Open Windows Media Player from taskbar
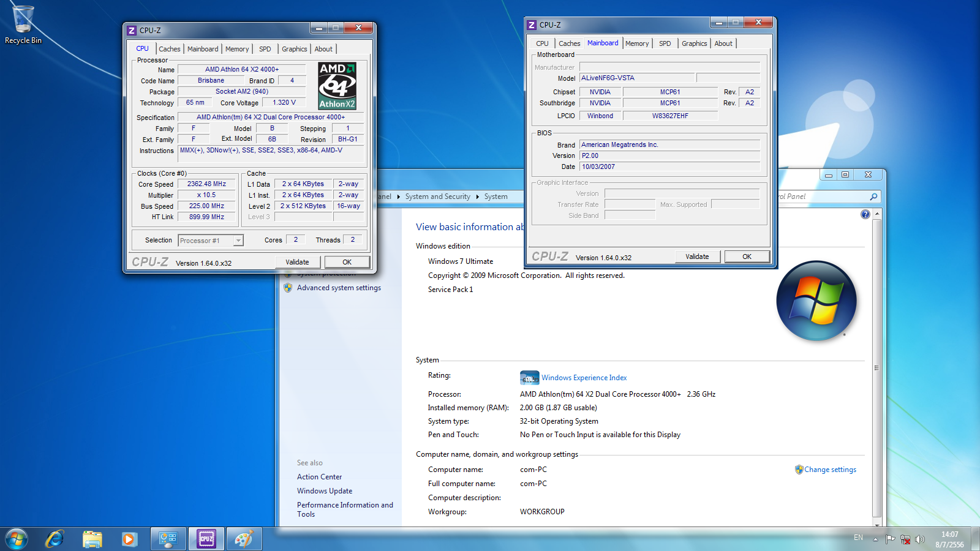980x551 pixels. point(129,539)
